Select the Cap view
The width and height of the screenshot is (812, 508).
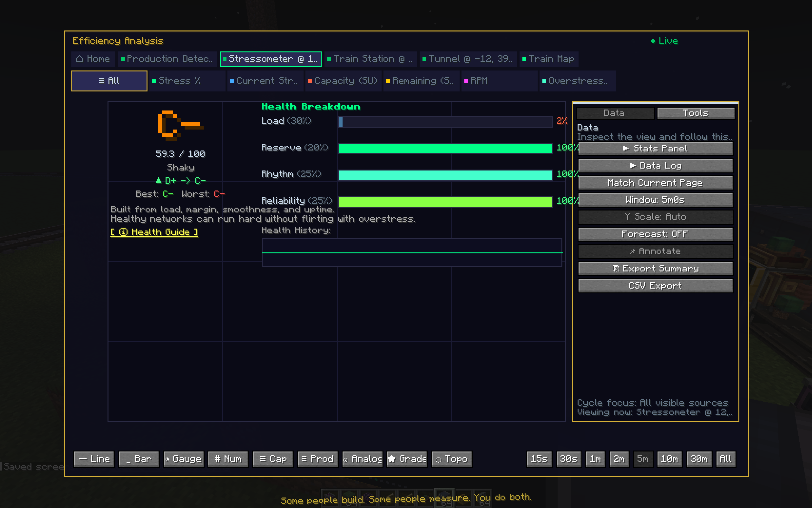[x=273, y=459]
